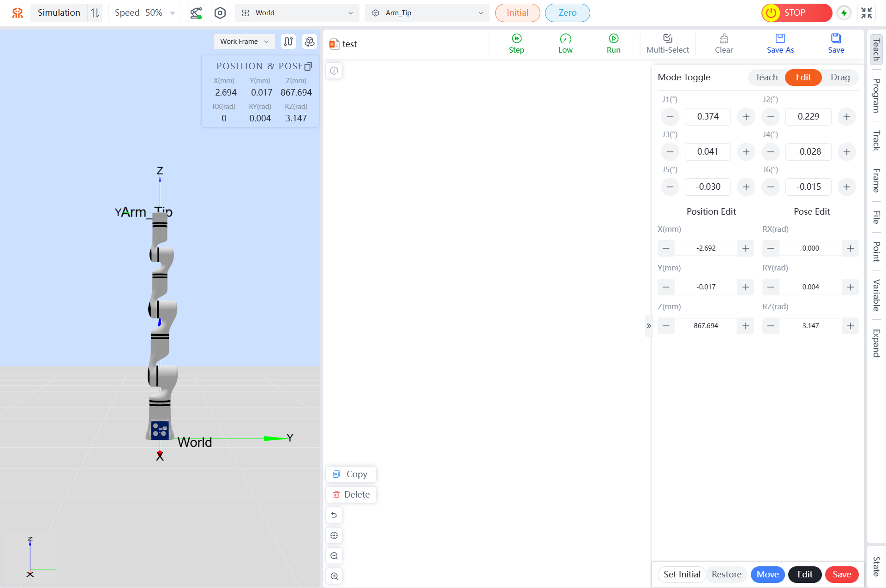Switch Mode Toggle to Teach
The width and height of the screenshot is (886, 588).
tap(766, 78)
